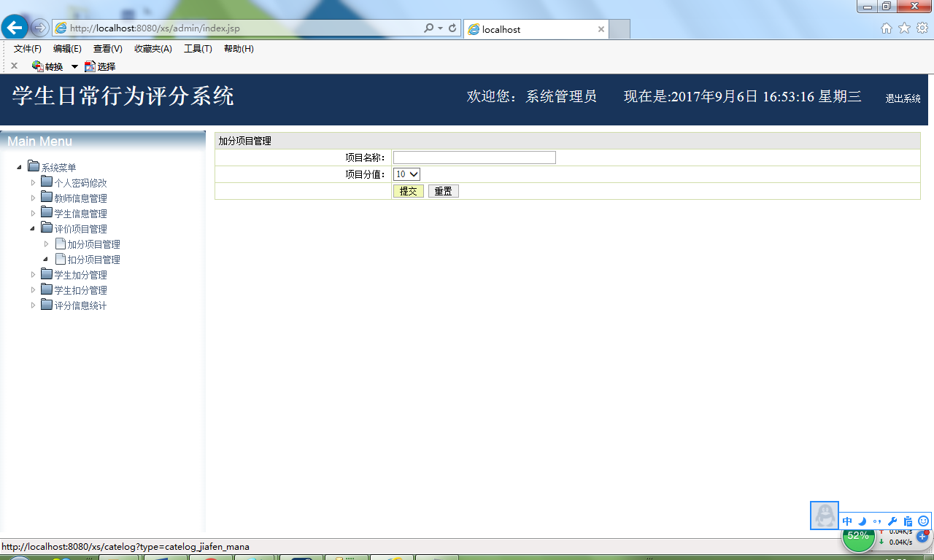Expand the 加分项目管理 node arrow in tree
This screenshot has height=560, width=934.
tap(47, 244)
